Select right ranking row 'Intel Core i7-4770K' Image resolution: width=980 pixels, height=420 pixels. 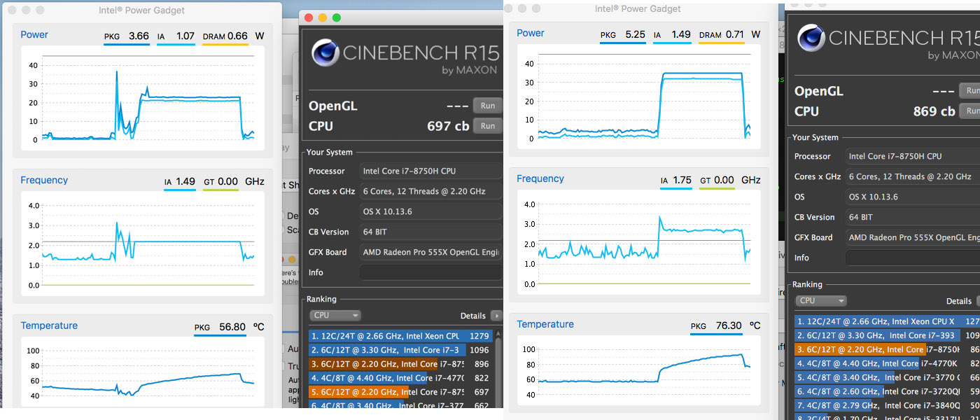coord(888,363)
